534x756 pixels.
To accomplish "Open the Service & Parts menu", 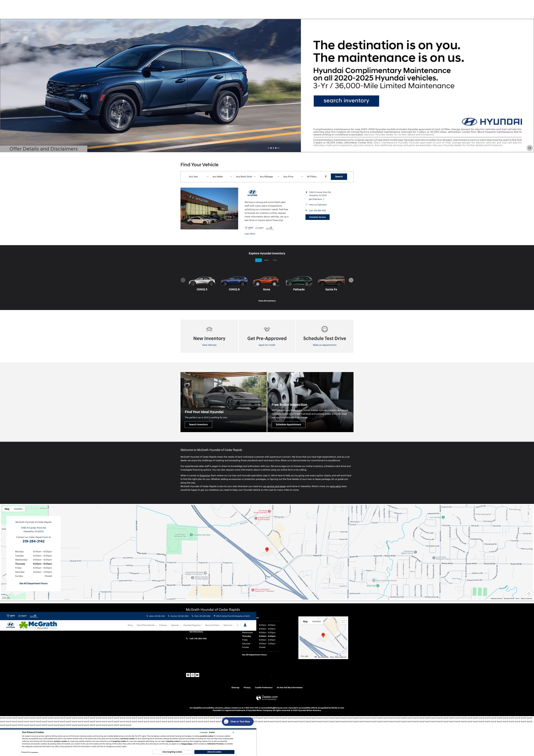I will tap(213, 625).
